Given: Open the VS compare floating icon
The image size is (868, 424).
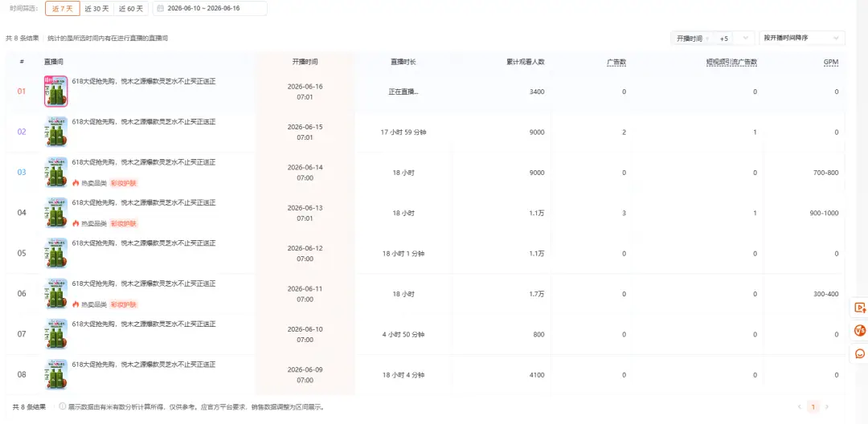Looking at the screenshot, I should coord(860,331).
